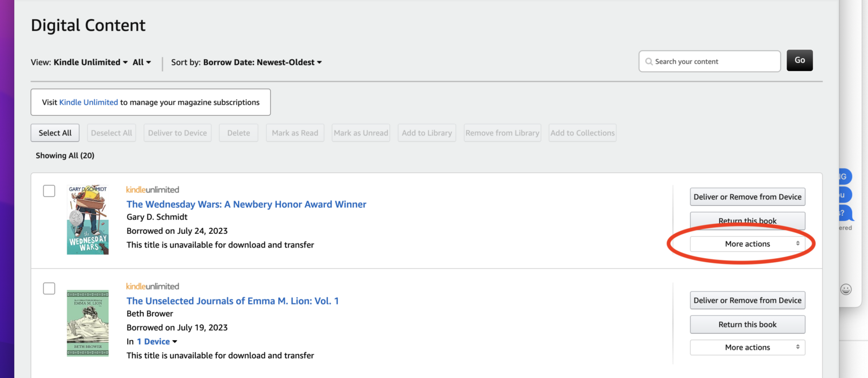Click the author name Beth Brower
The width and height of the screenshot is (868, 378).
[150, 314]
